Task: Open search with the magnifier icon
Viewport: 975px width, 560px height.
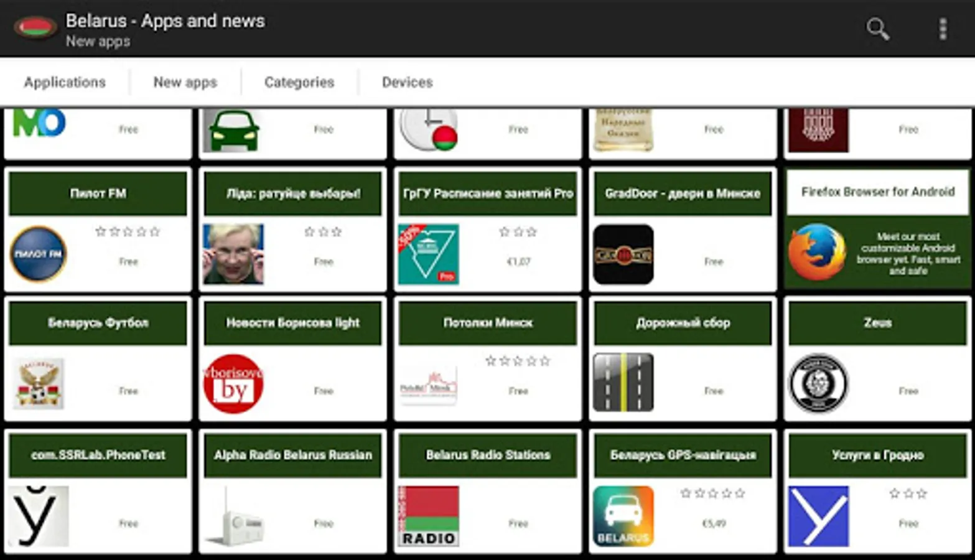Action: coord(877,29)
